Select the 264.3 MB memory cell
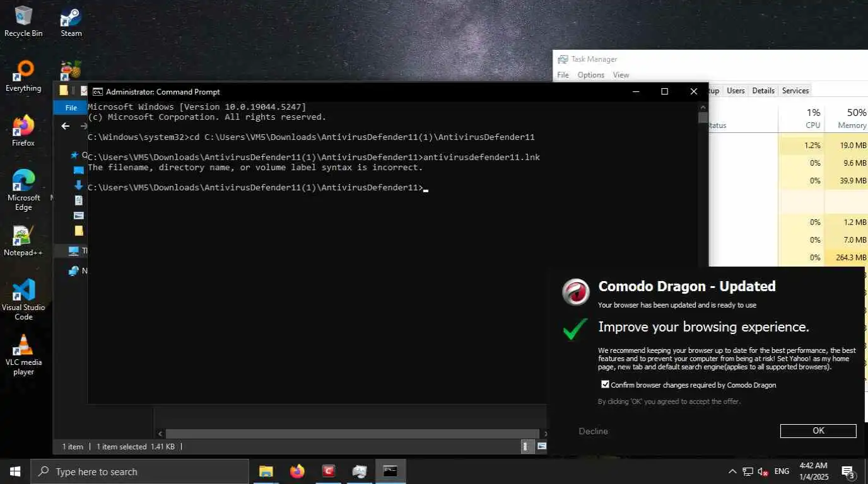Viewport: 868px width, 484px height. tap(846, 257)
